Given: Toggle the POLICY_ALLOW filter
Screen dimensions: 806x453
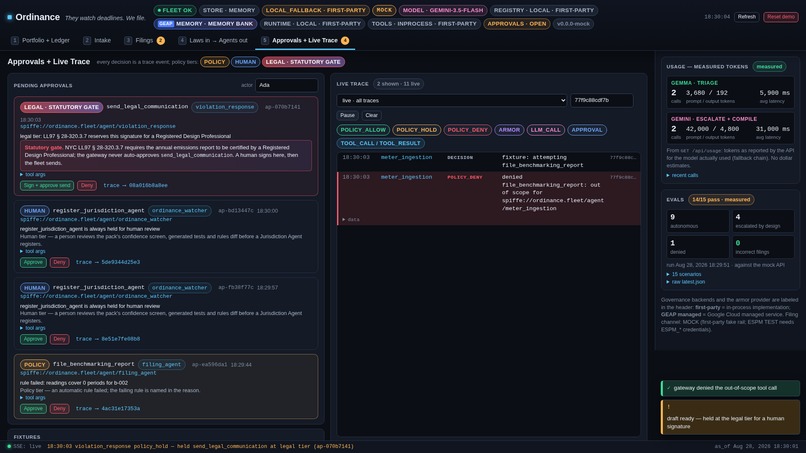Looking at the screenshot, I should [x=363, y=130].
